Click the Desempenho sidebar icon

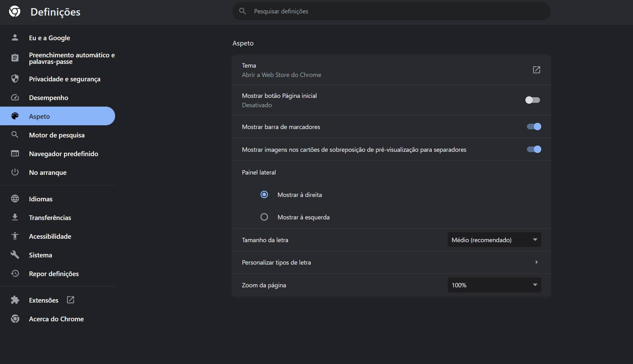coord(15,97)
